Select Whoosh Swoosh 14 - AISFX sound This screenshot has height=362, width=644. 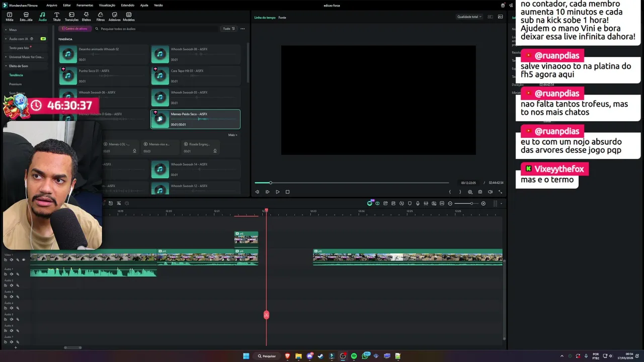[195, 169]
